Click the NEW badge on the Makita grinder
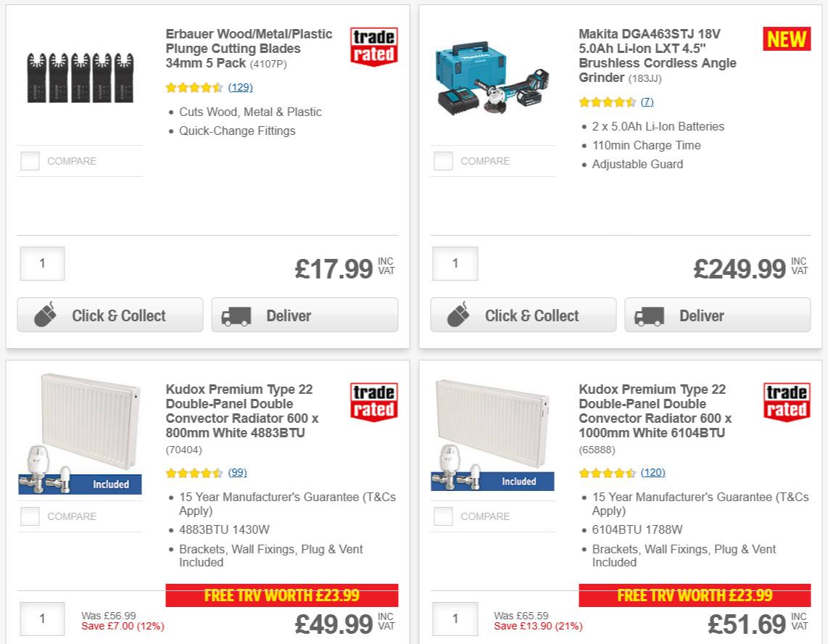828x644 pixels. (786, 39)
